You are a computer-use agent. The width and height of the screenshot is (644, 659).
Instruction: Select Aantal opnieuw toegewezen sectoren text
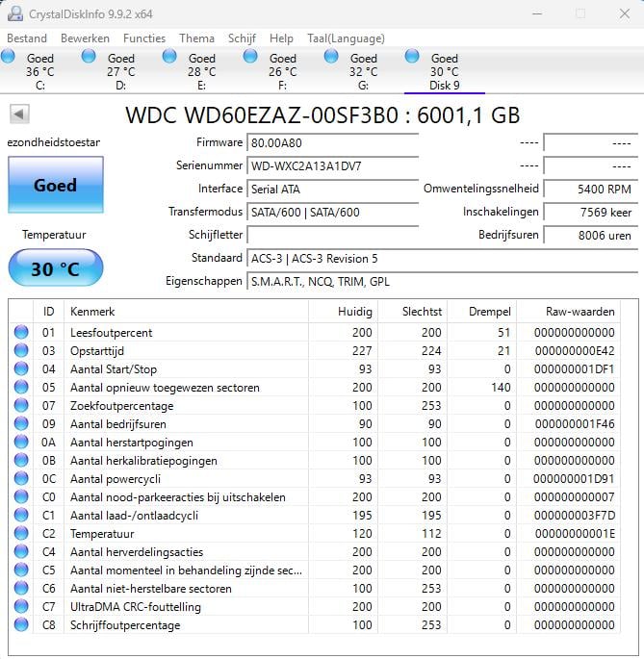[x=165, y=387]
